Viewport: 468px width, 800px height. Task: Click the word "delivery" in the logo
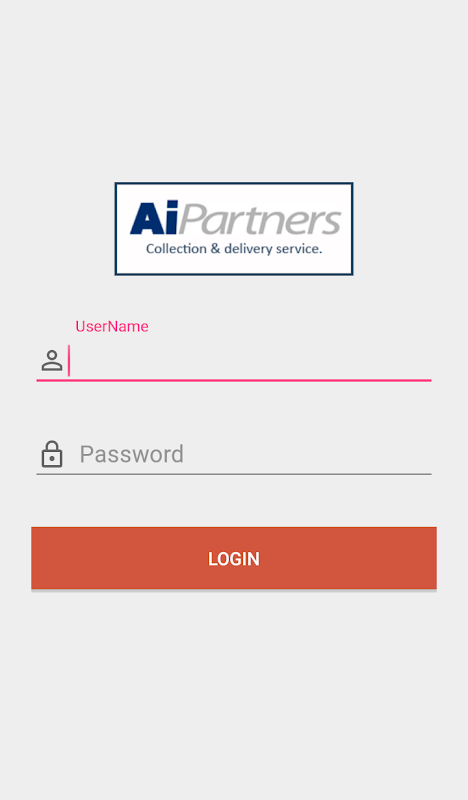pos(248,249)
